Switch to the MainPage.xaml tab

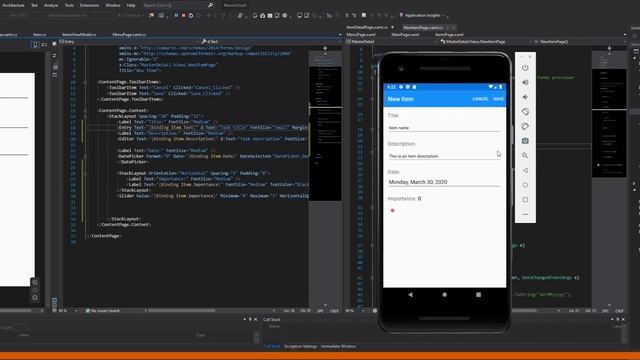click(405, 35)
